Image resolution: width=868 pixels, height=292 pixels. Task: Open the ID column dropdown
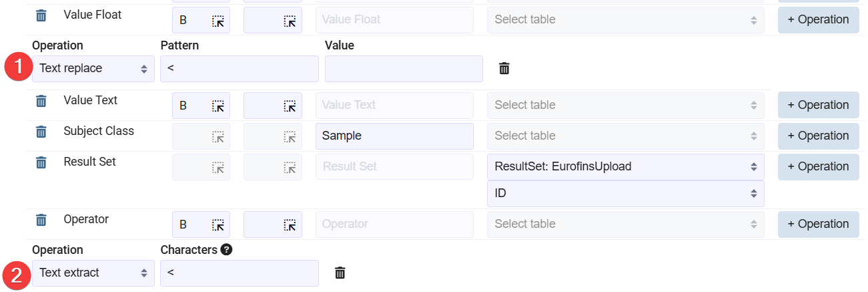[x=625, y=193]
